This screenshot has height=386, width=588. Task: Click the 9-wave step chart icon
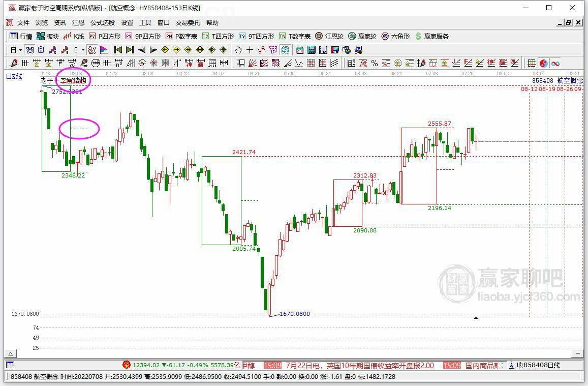pos(65,50)
